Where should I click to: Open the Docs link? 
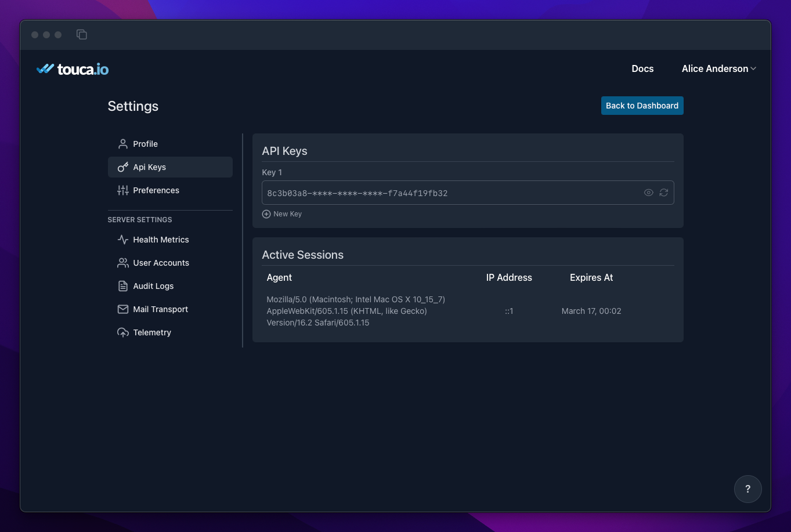[x=642, y=68]
